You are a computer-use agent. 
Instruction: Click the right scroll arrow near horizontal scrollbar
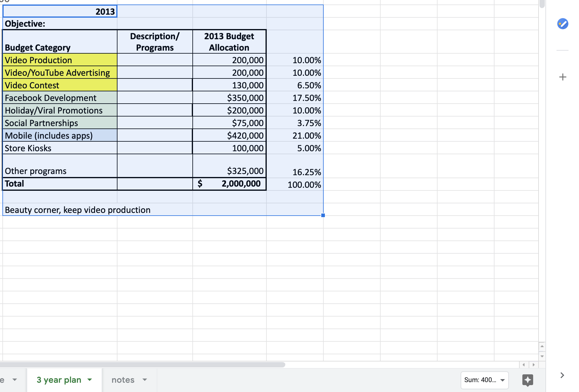click(x=534, y=365)
